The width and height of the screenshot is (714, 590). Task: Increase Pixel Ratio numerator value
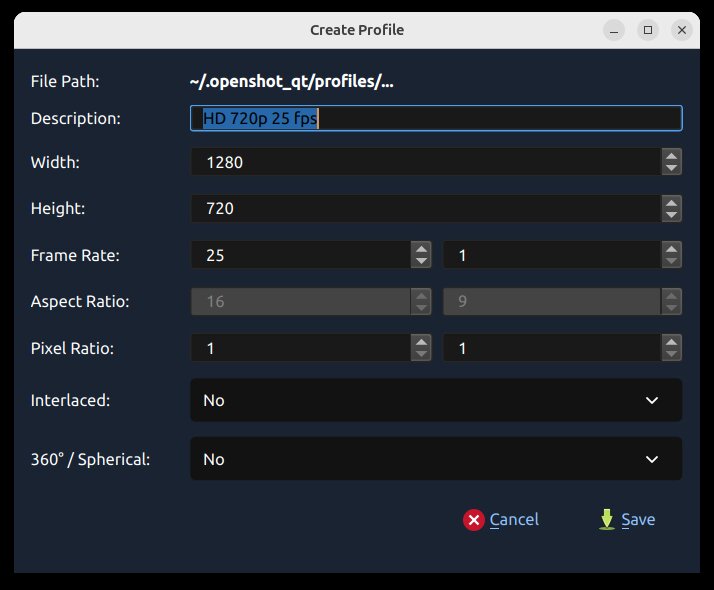(421, 342)
